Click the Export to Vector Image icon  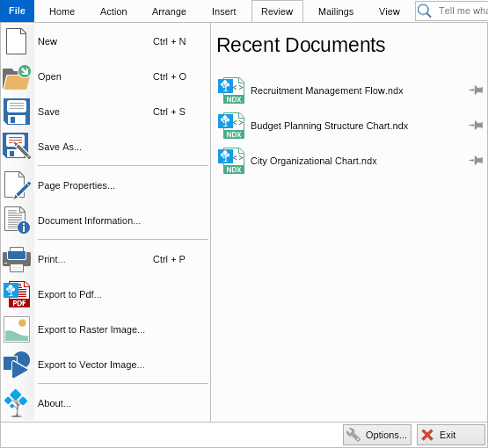pos(17,365)
